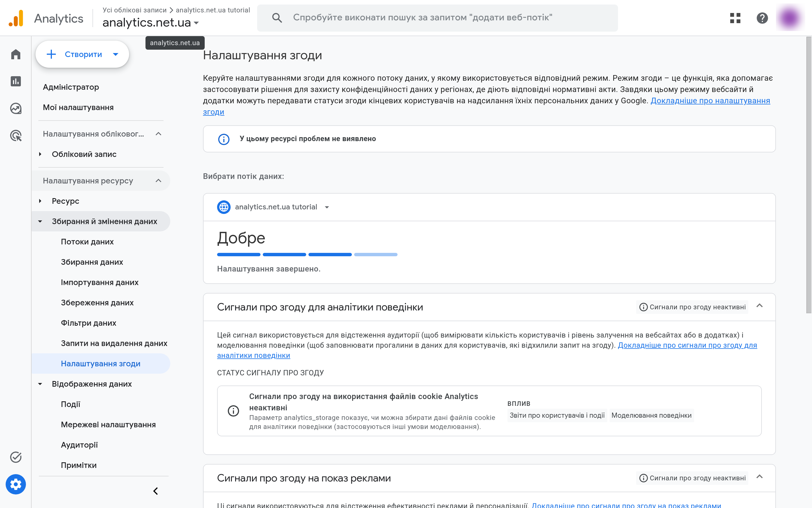Select Події in sidebar
812x508 pixels.
pyautogui.click(x=70, y=404)
